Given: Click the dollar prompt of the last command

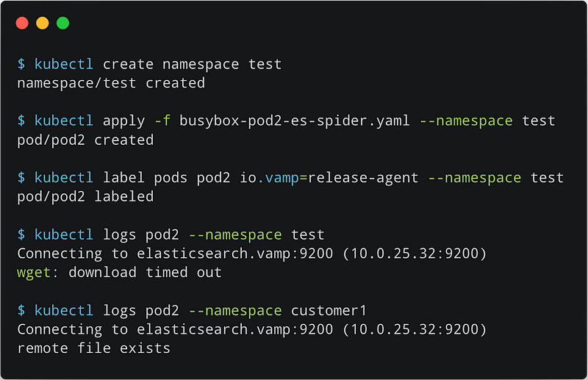Looking at the screenshot, I should (21, 311).
